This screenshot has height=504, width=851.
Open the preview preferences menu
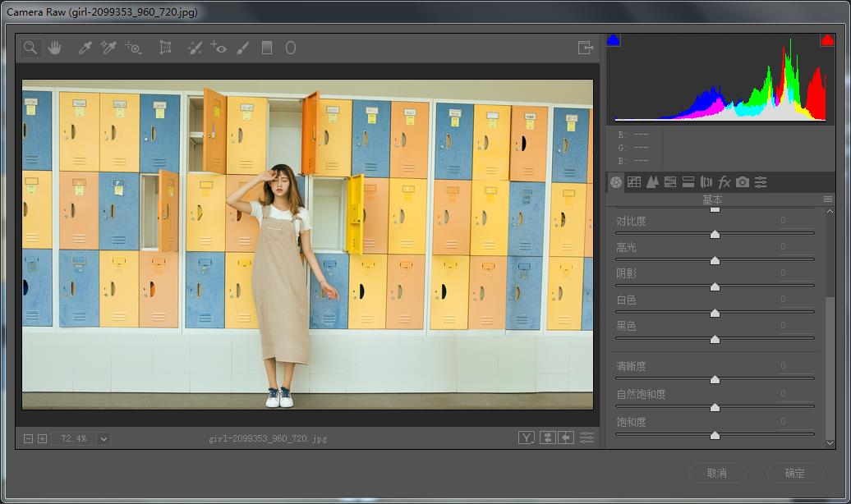586,438
